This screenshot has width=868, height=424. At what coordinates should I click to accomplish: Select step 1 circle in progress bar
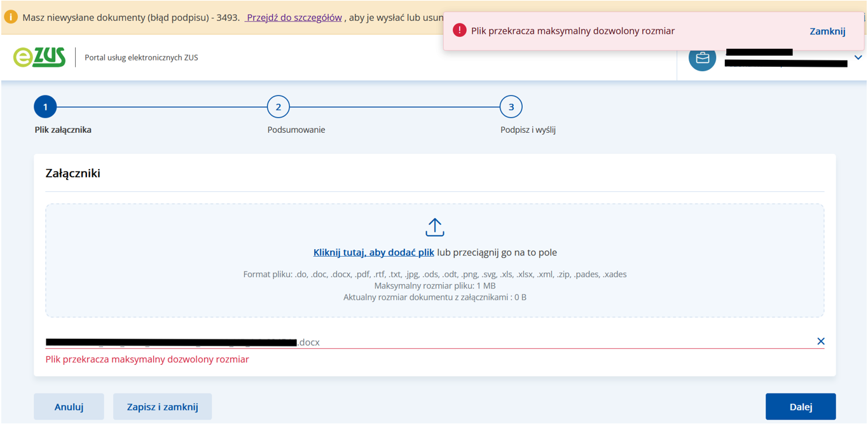pyautogui.click(x=45, y=107)
